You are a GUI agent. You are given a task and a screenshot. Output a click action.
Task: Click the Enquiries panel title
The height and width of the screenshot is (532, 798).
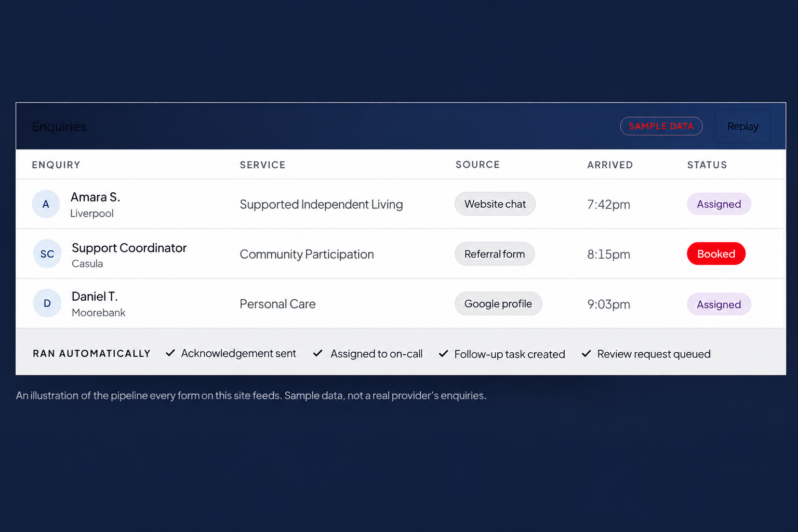59,127
